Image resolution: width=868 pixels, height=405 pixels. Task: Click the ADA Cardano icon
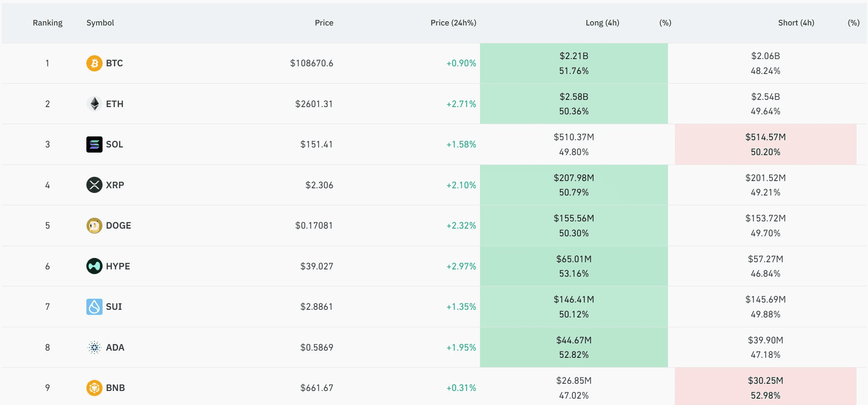coord(94,347)
